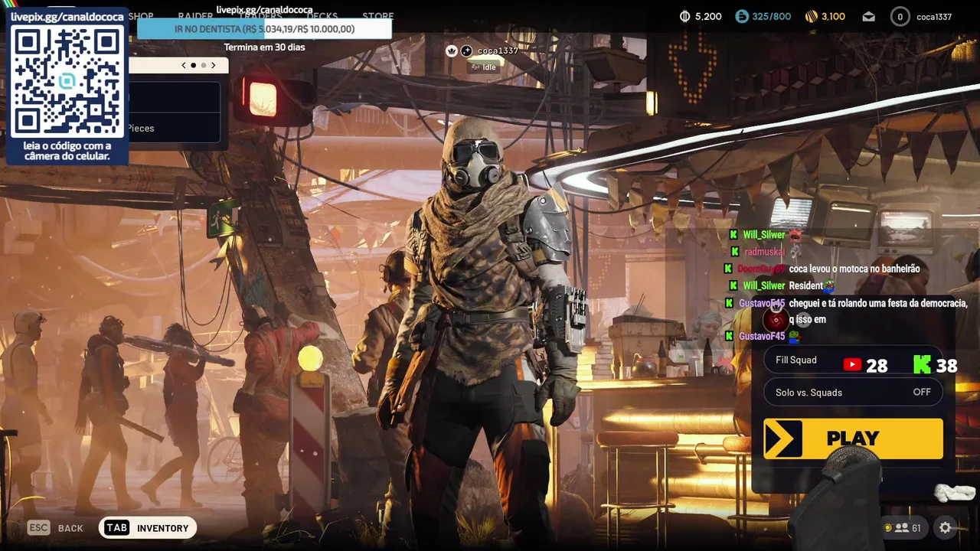Select the second carousel page dot
980x551 pixels.
pos(203,65)
